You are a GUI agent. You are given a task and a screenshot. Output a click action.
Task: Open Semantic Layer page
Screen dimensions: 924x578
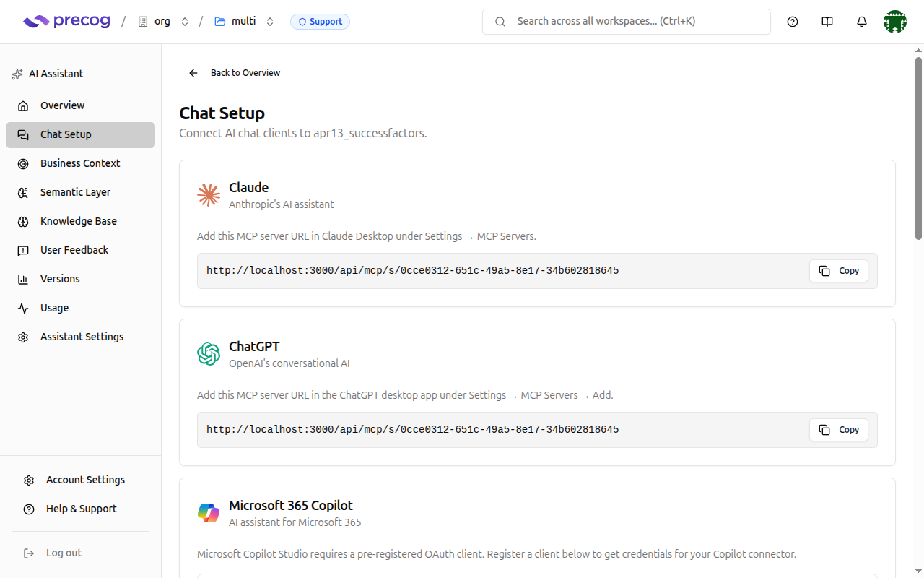pos(80,192)
